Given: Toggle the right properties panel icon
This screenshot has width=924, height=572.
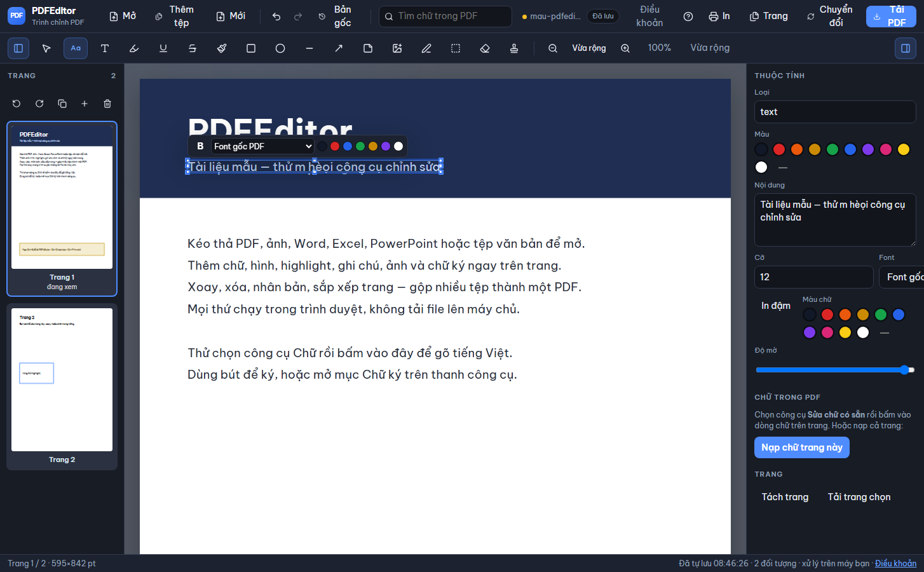Looking at the screenshot, I should 906,48.
